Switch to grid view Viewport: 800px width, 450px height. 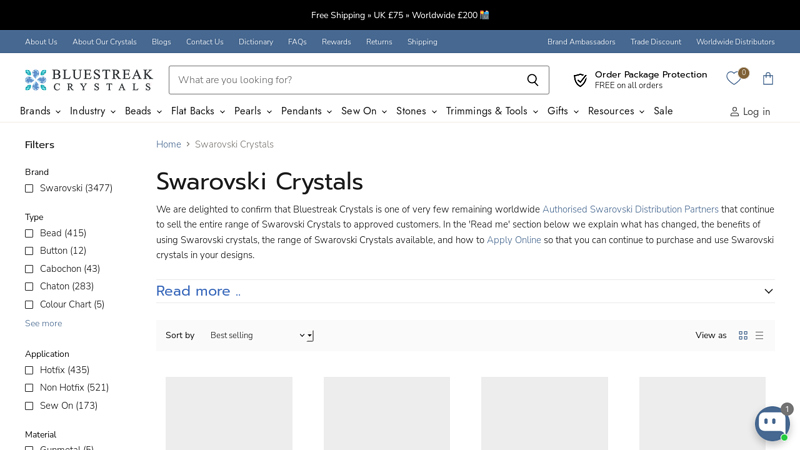point(743,335)
